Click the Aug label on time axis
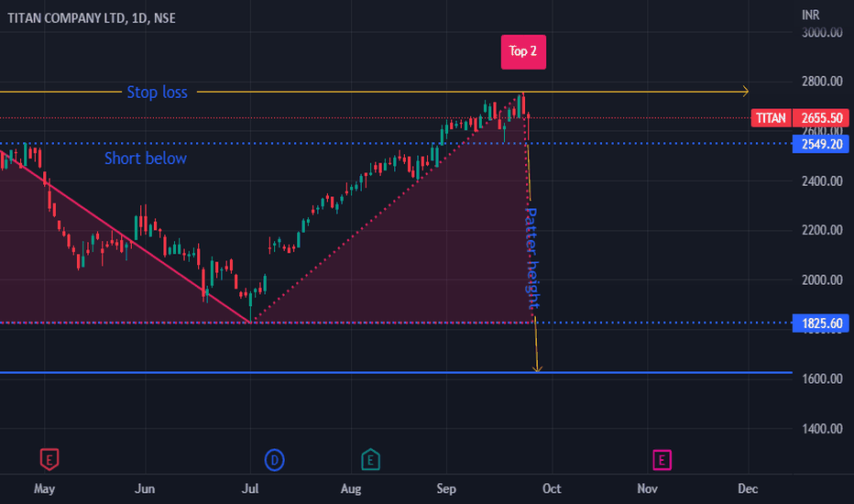The height and width of the screenshot is (504, 854). pyautogui.click(x=351, y=488)
